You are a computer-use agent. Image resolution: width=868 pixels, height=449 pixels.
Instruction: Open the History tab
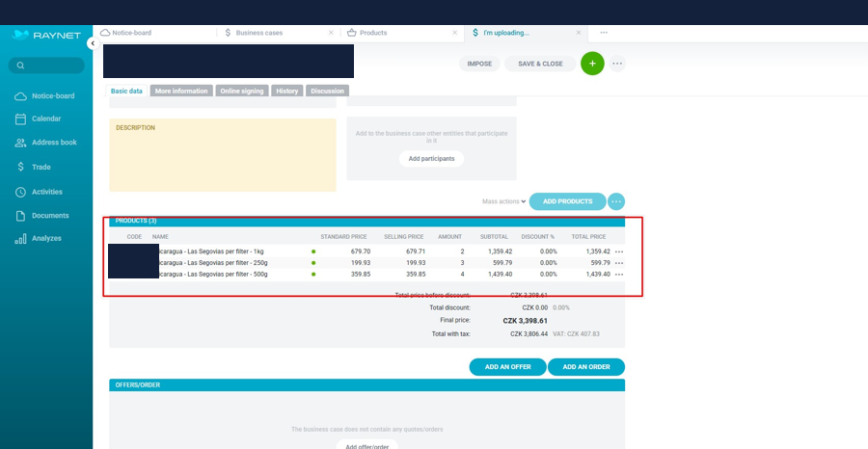coord(287,91)
